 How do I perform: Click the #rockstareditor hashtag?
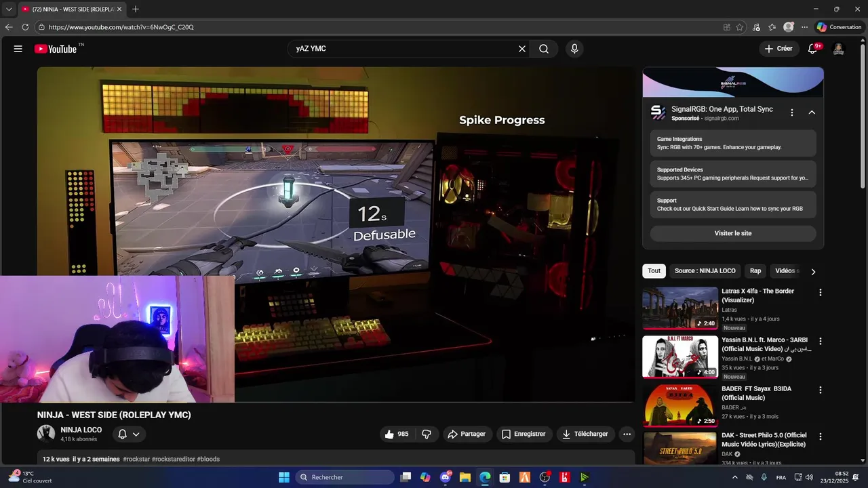[173, 459]
